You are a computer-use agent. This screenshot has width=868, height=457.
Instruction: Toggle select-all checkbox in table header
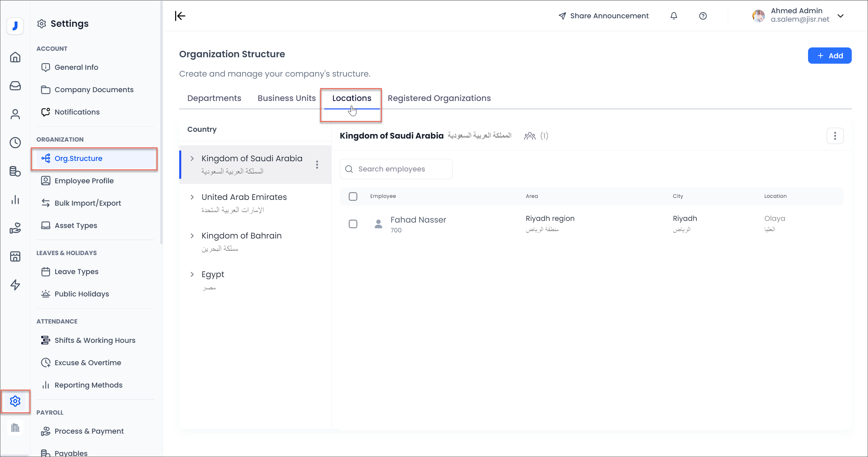coord(353,196)
